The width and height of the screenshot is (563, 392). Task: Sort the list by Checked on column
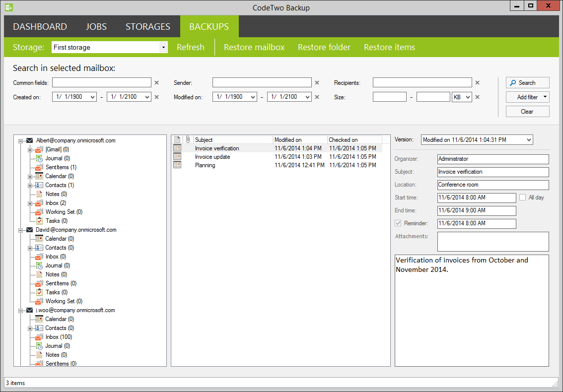(x=354, y=139)
